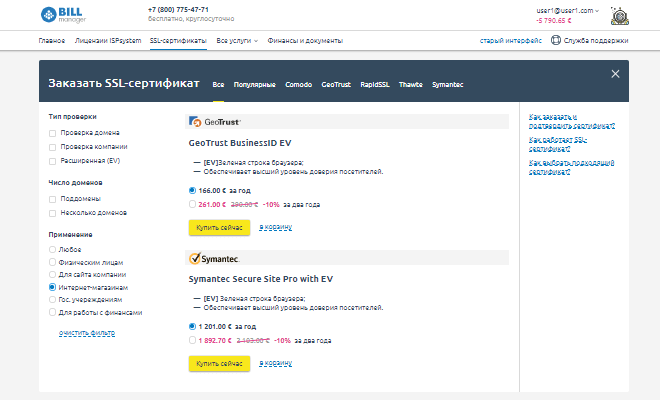
Task: Add GeoTrust BusinessID EV в корзину
Action: click(x=275, y=227)
